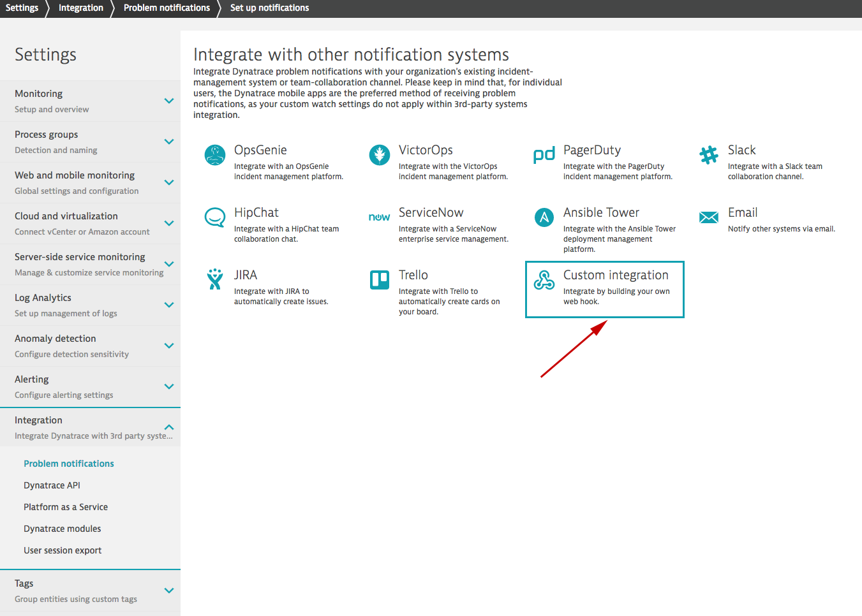
Task: Open the OpsGenie integration title
Action: click(260, 150)
